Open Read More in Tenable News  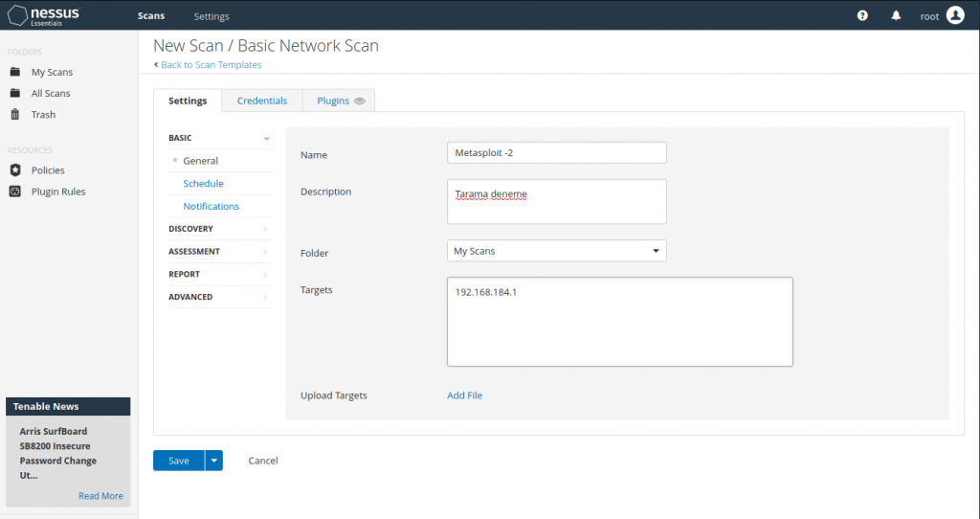100,496
